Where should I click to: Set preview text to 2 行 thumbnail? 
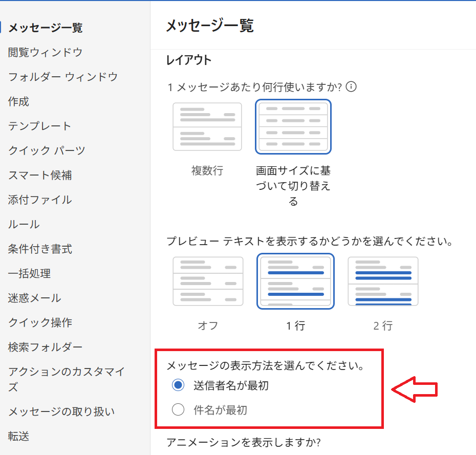(x=383, y=281)
